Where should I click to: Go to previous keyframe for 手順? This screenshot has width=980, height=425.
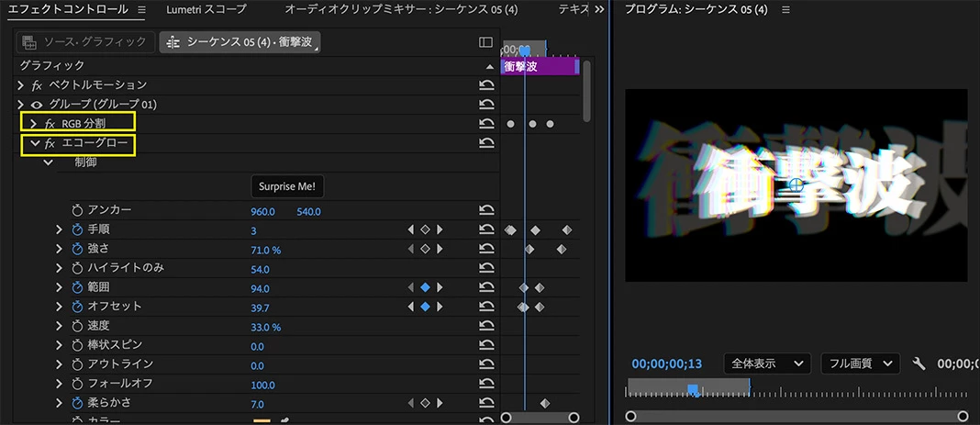pyautogui.click(x=410, y=230)
